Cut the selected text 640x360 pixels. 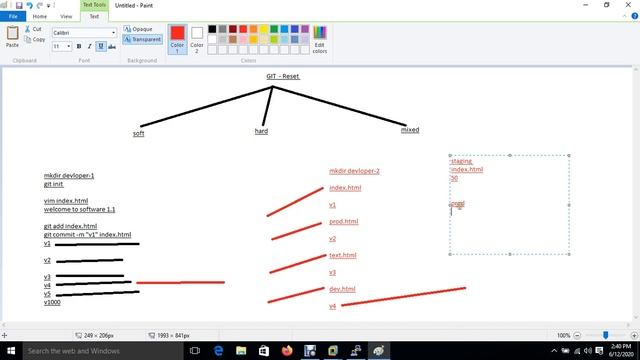click(x=33, y=29)
